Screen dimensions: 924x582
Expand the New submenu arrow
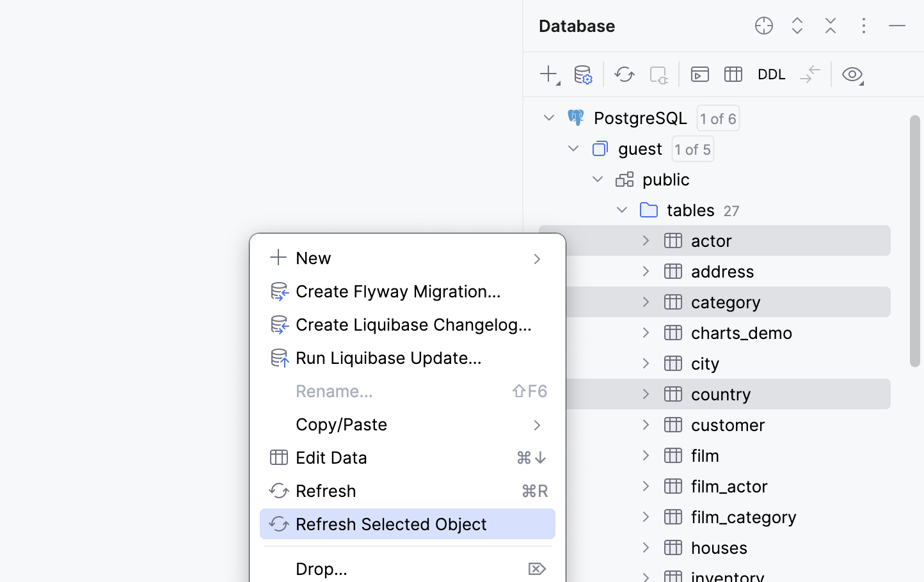[x=537, y=258]
